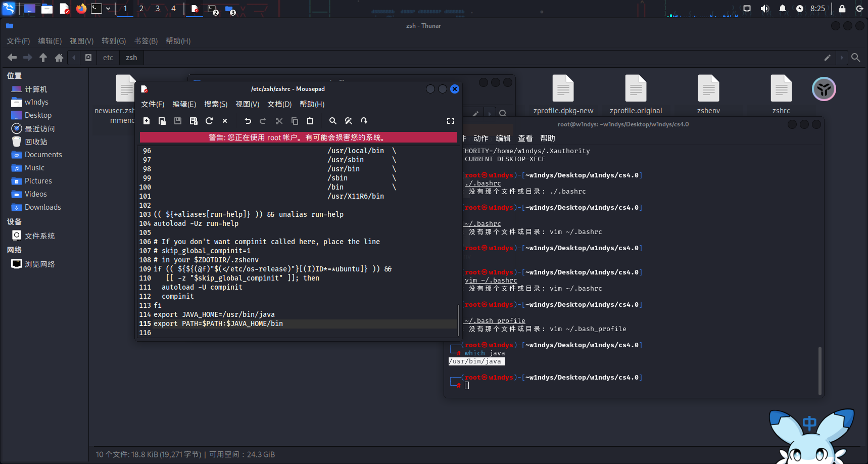Expand the path bar left scroll arrow
Viewport: 868px width, 464px height.
[x=74, y=58]
